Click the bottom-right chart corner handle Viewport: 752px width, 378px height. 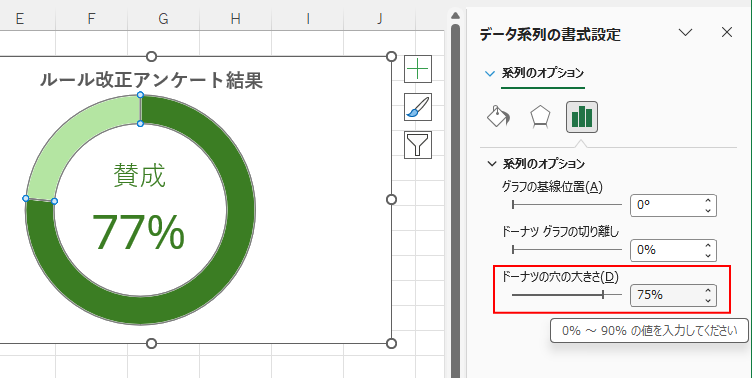pyautogui.click(x=391, y=343)
